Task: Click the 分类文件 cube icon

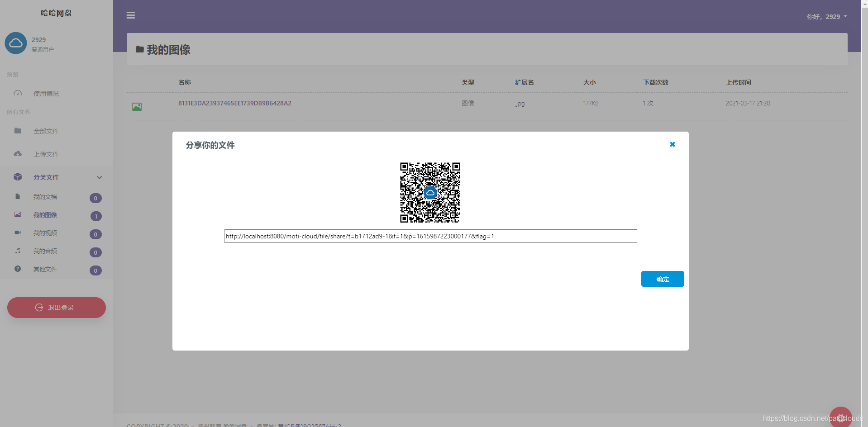Action: [x=18, y=177]
